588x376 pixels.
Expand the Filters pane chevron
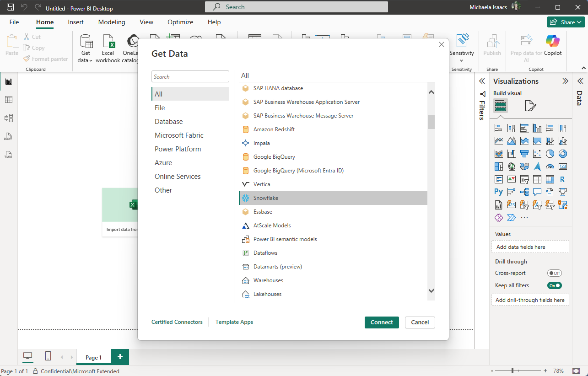tap(481, 81)
